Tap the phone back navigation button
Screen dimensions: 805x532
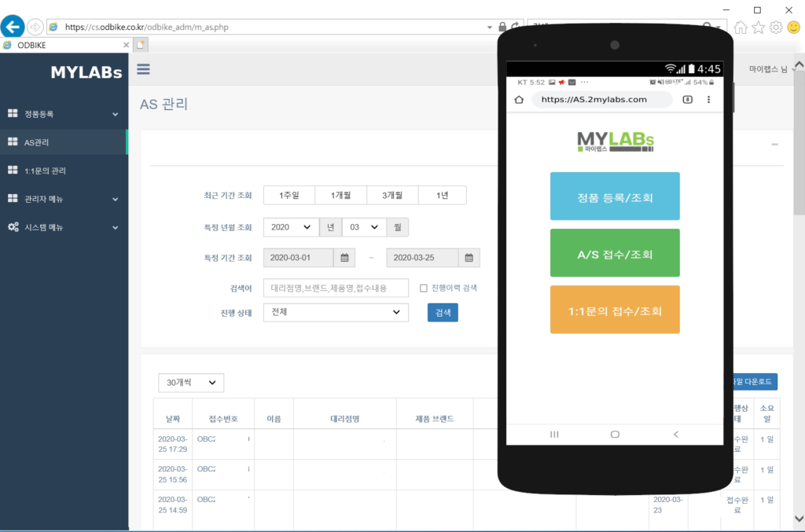[675, 435]
